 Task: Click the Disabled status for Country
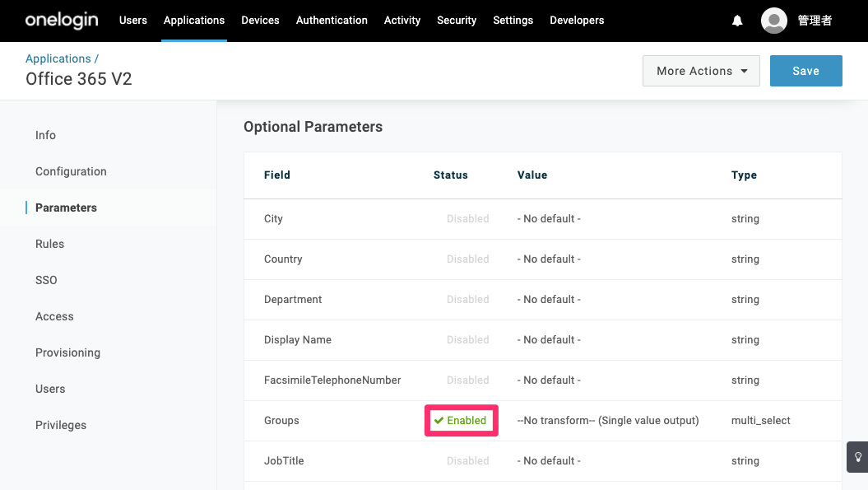(468, 259)
